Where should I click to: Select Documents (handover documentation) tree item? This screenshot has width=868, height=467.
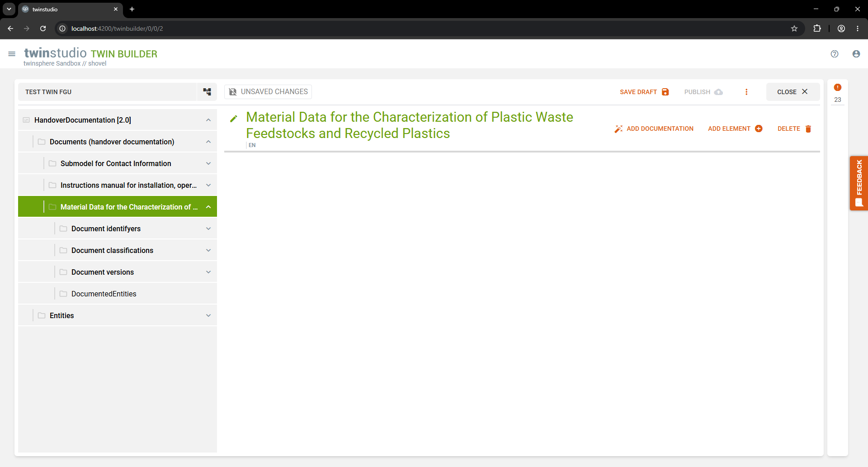tap(118, 142)
